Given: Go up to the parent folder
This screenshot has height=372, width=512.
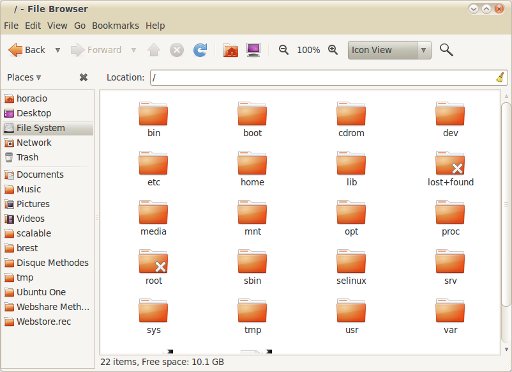Looking at the screenshot, I should click(x=154, y=50).
